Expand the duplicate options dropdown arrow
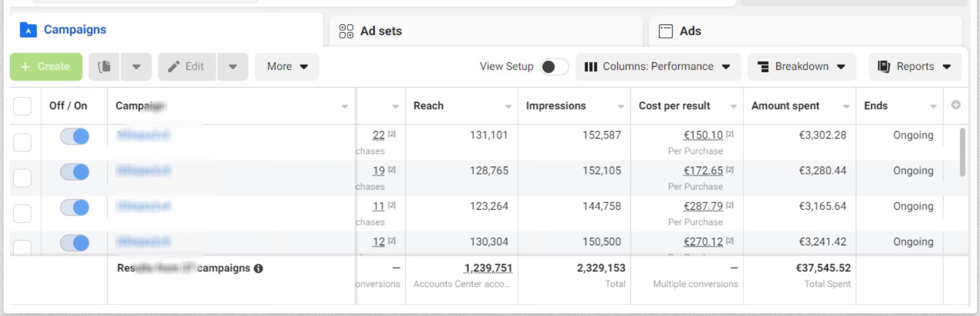This screenshot has width=980, height=316. (x=136, y=67)
